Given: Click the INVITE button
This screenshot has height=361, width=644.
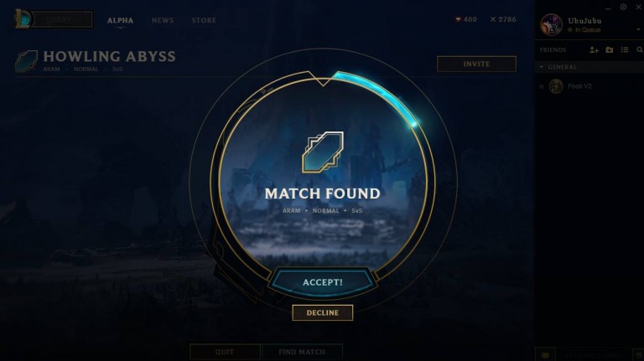Looking at the screenshot, I should (x=476, y=64).
